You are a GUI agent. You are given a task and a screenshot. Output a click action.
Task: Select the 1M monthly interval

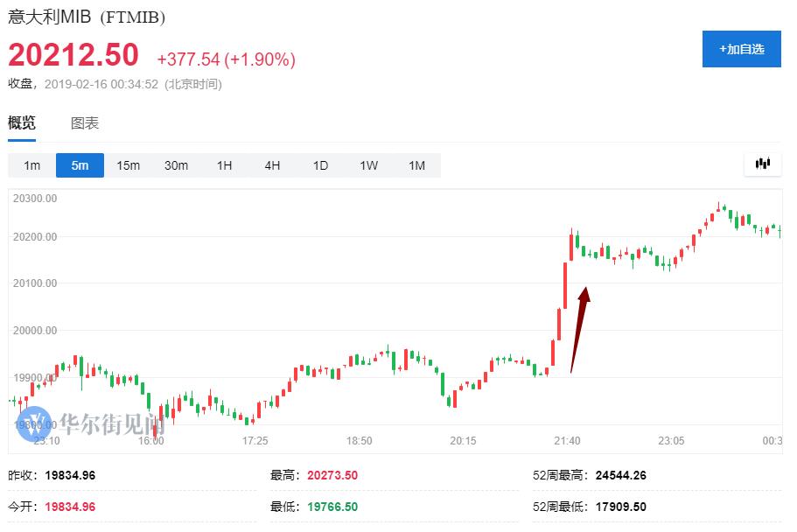pyautogui.click(x=416, y=165)
